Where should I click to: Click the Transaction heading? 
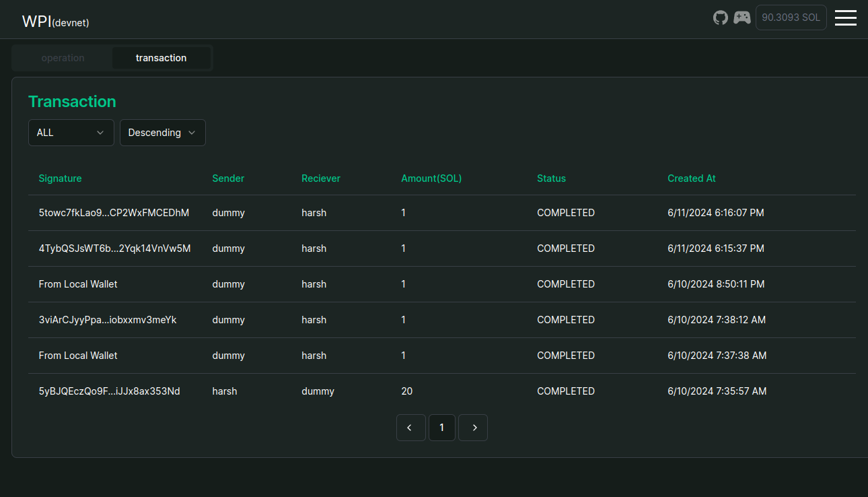pyautogui.click(x=72, y=102)
